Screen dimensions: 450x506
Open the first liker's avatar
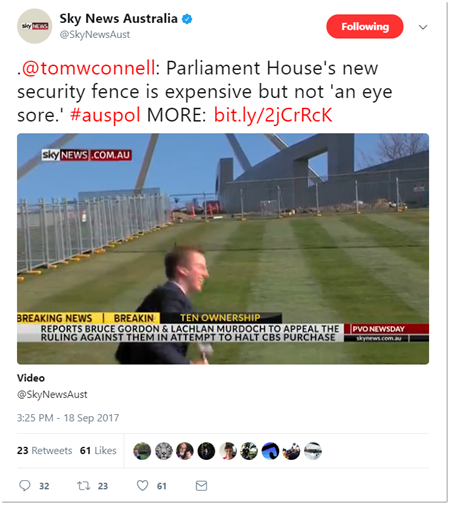pos(142,451)
